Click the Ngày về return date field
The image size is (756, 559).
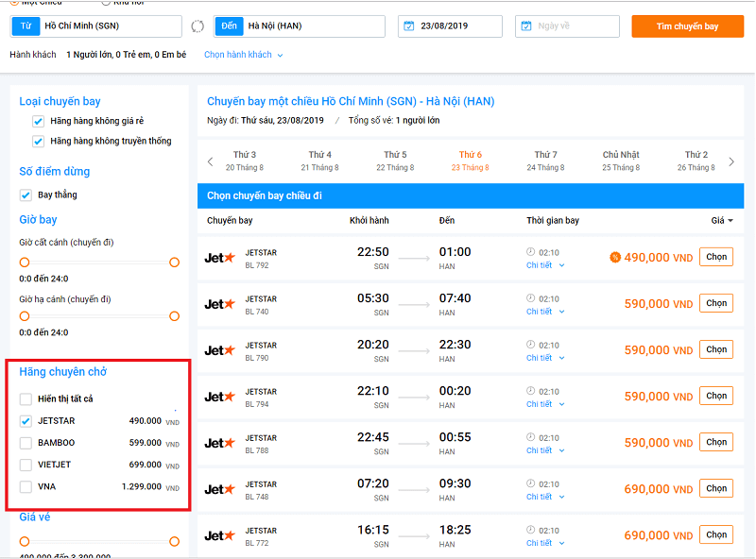pyautogui.click(x=567, y=26)
